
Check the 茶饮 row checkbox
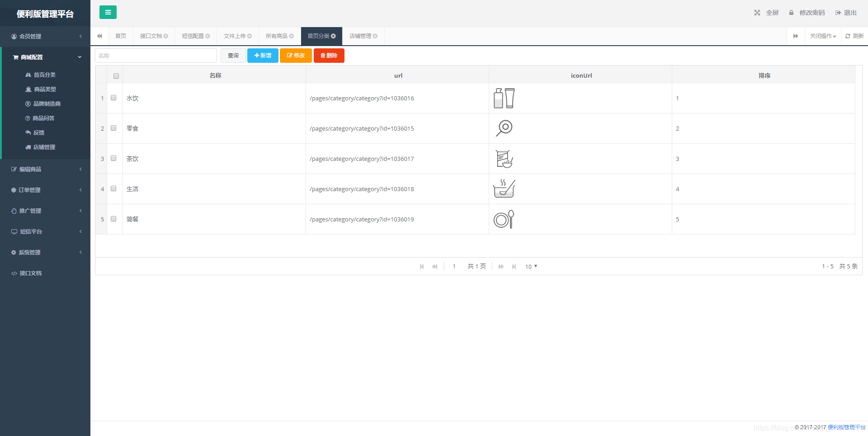click(113, 158)
